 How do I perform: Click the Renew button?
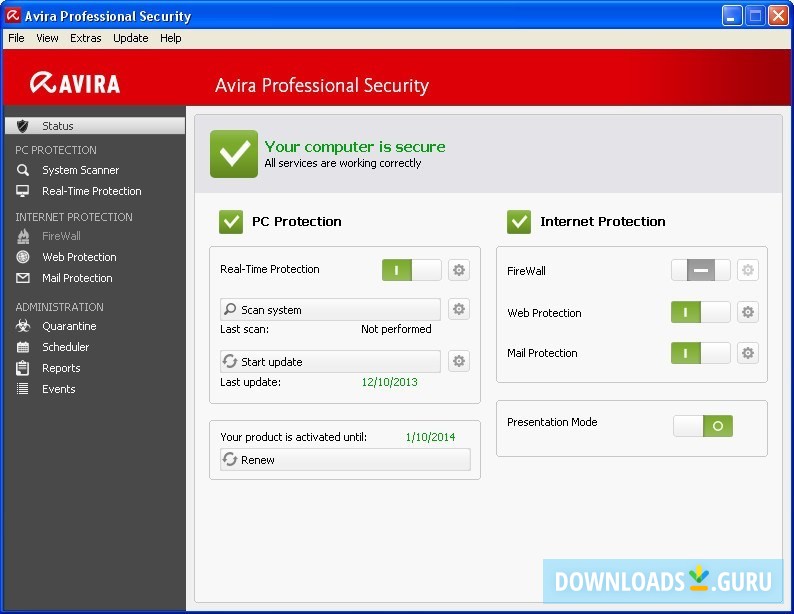(x=345, y=460)
